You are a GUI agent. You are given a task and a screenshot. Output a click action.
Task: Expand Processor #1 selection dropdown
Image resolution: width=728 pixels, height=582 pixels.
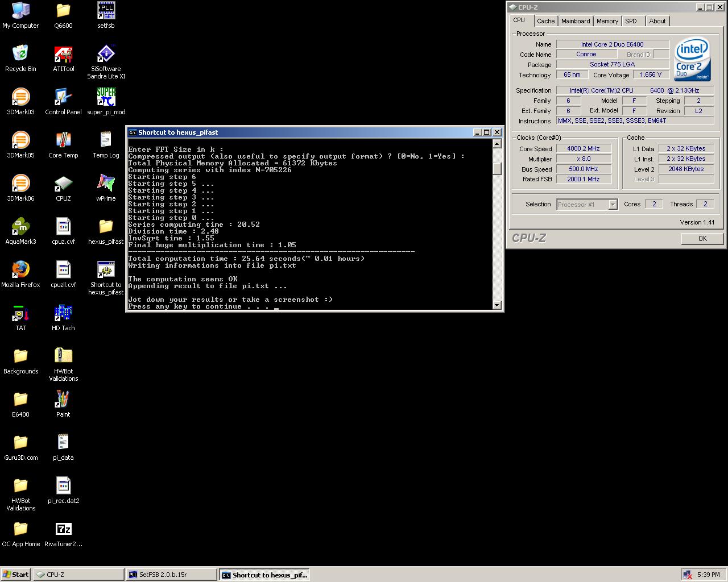tap(613, 205)
